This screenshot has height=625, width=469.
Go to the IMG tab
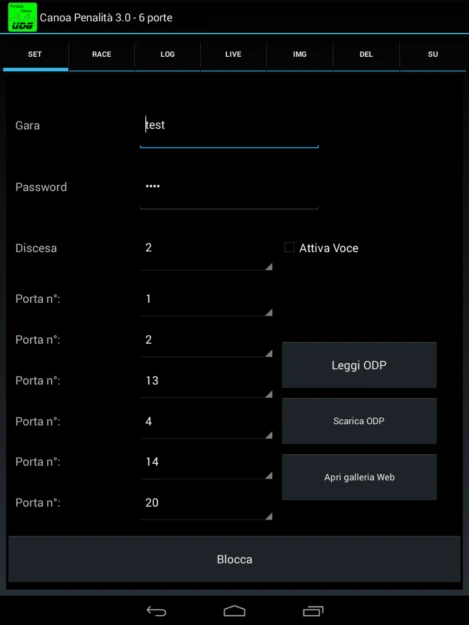click(x=300, y=55)
